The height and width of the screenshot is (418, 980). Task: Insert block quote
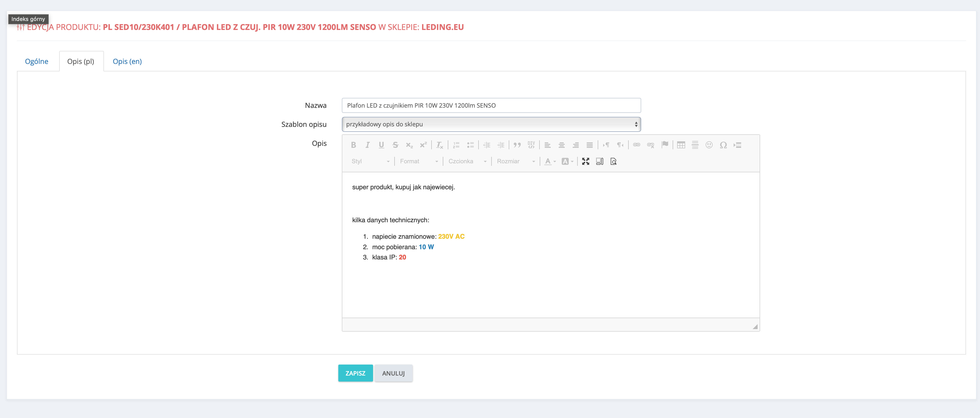[517, 145]
